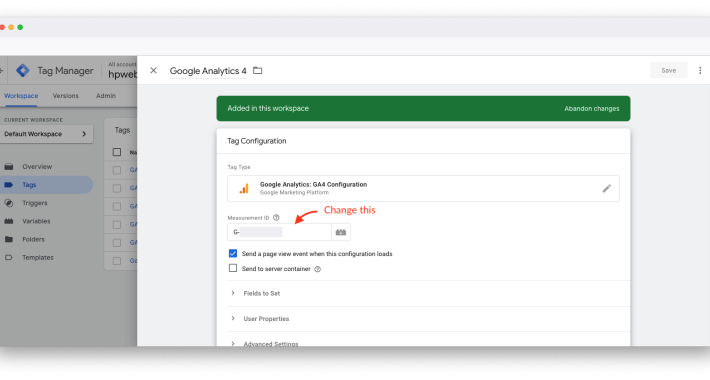Click the Triggers sidebar icon
This screenshot has width=710, height=380.
point(9,203)
